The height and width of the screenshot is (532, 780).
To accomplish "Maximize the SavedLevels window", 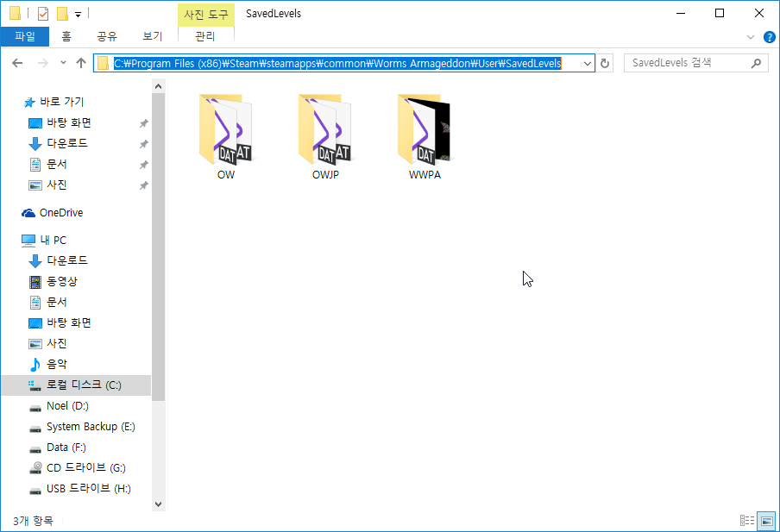I will tap(720, 14).
